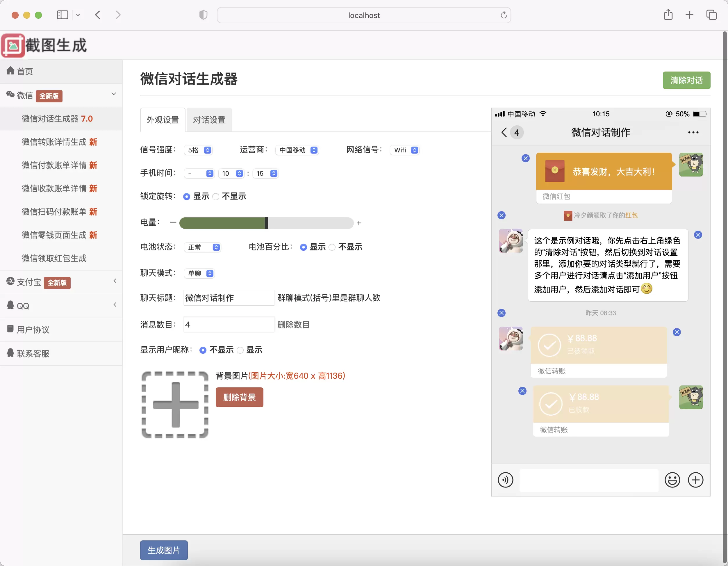
Task: Click the 截图生成 logo icon
Action: click(13, 45)
